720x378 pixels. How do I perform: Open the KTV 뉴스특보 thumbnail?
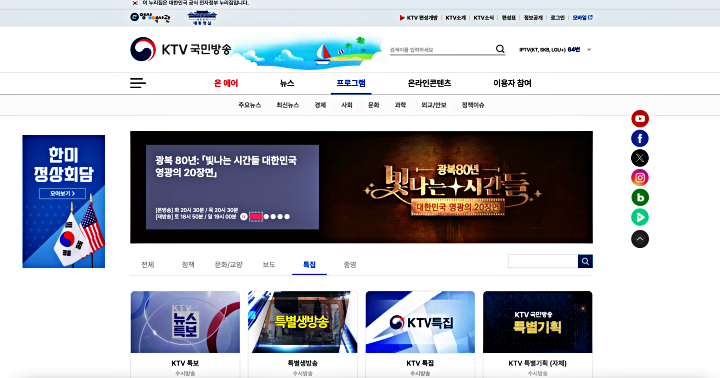pos(185,322)
